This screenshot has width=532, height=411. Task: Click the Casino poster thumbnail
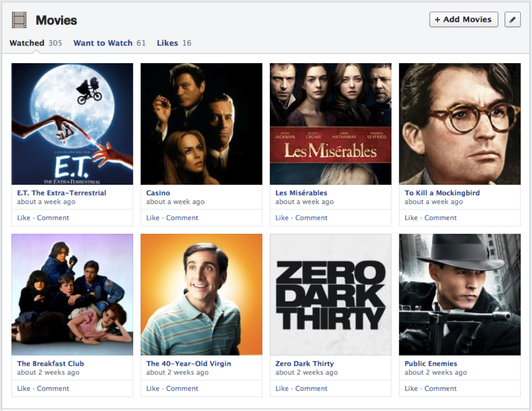pyautogui.click(x=201, y=124)
